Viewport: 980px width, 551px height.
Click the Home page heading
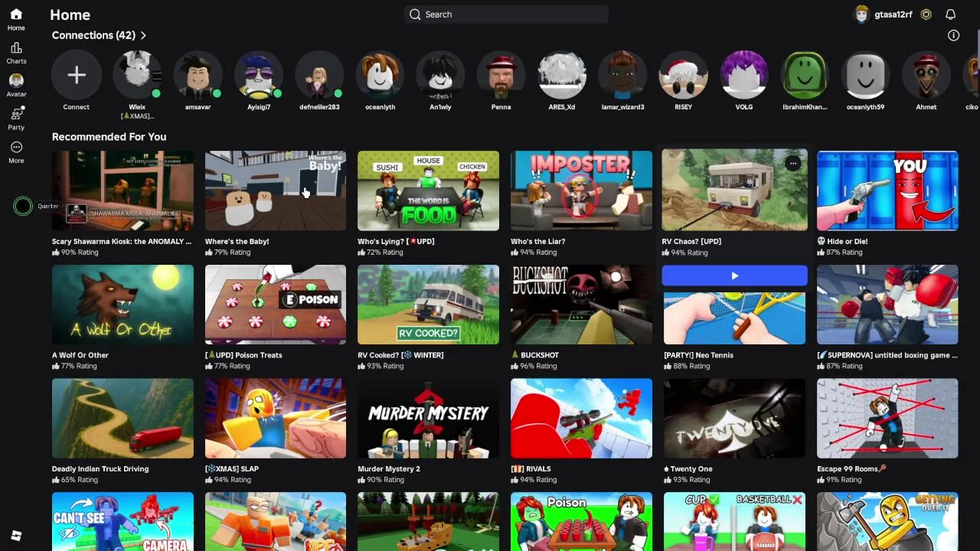[x=70, y=15]
